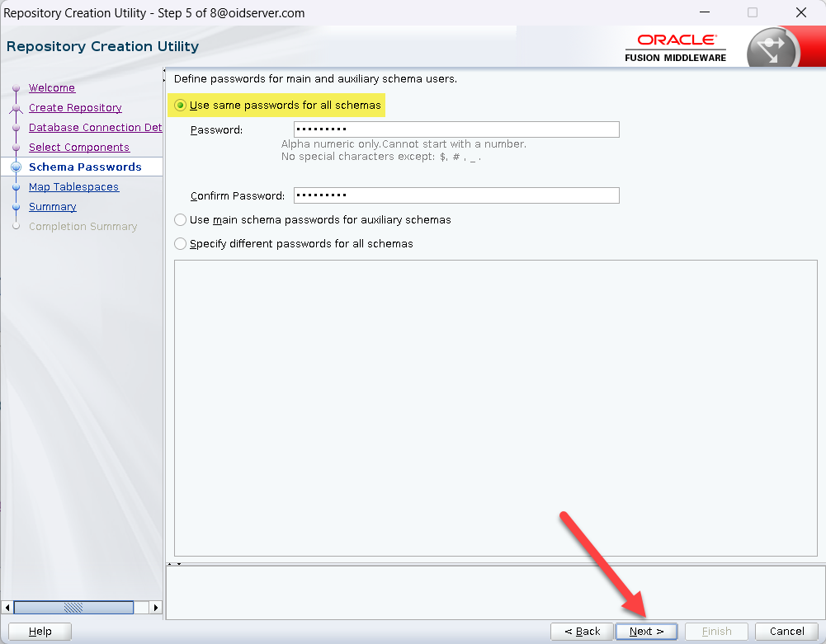826x644 pixels.
Task: Open Help for this step
Action: coord(40,632)
